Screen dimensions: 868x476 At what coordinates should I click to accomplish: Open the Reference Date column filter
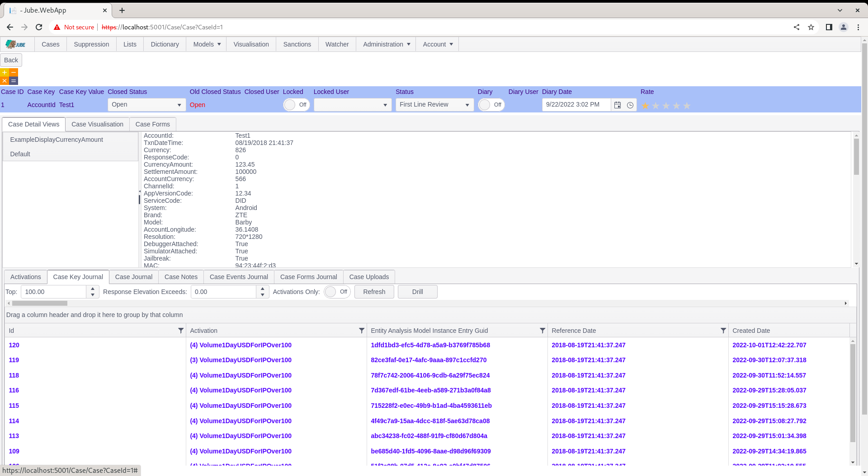pos(723,331)
